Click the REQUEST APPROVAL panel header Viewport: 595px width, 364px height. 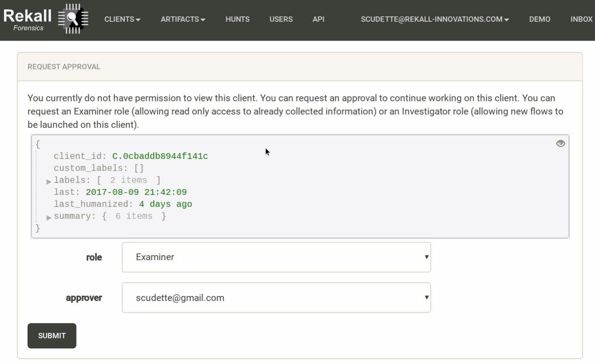(x=63, y=67)
